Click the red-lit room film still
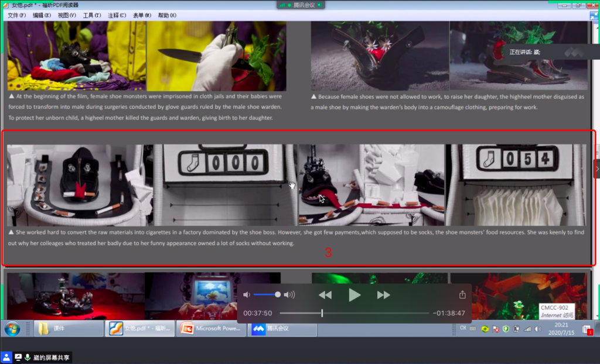The image size is (600, 364). click(x=76, y=296)
